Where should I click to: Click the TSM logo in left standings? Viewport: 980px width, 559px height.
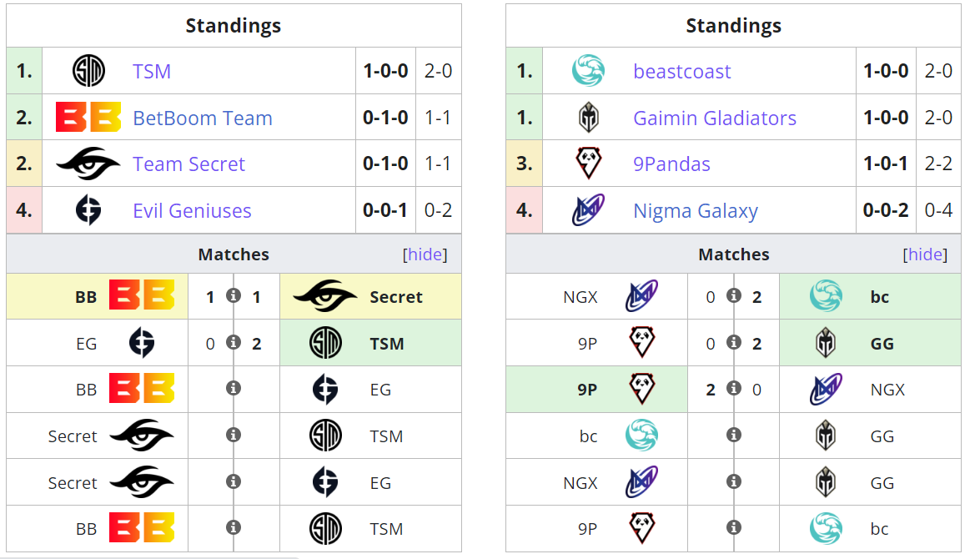(88, 71)
